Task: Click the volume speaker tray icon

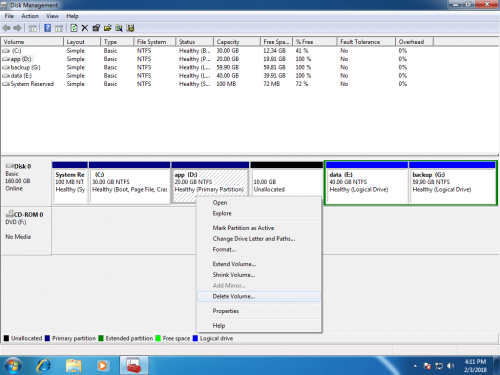Action: click(x=451, y=366)
